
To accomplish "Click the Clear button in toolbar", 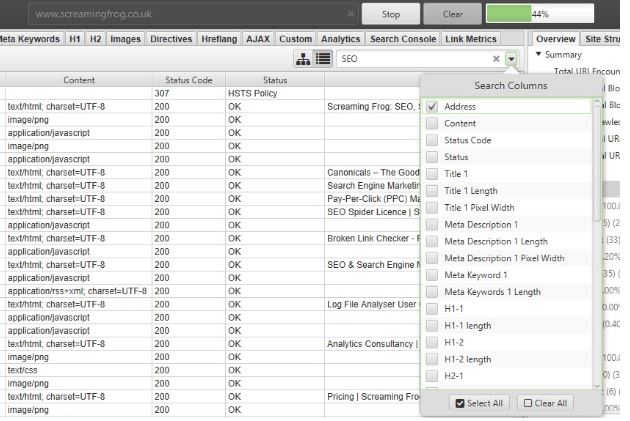I will (453, 14).
